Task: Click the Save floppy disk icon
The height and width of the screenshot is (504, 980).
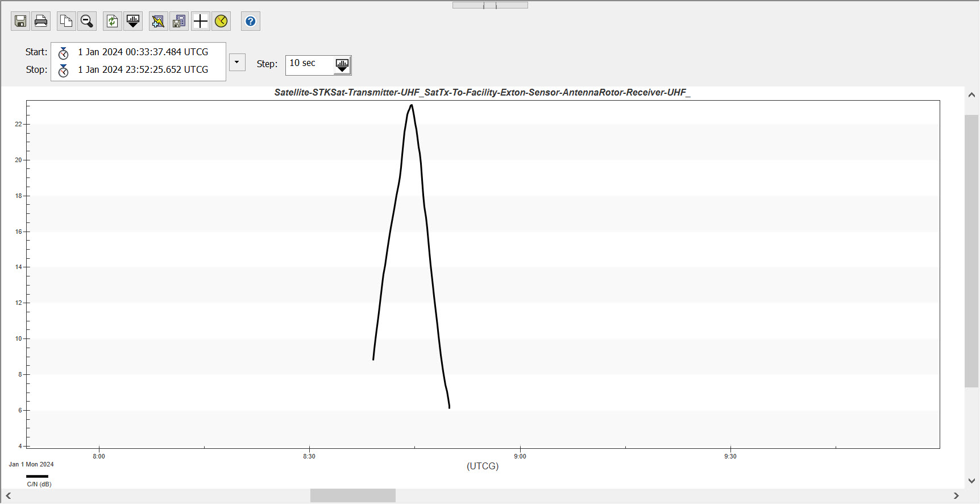Action: [20, 22]
